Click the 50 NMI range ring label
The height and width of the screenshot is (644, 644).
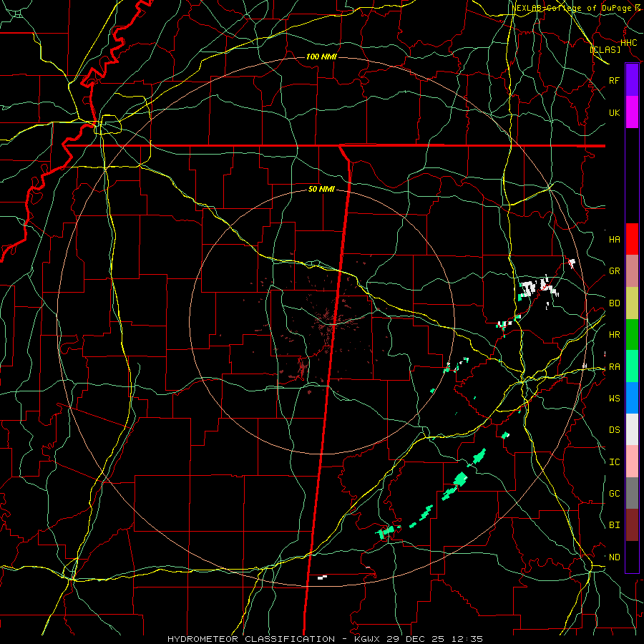321,189
